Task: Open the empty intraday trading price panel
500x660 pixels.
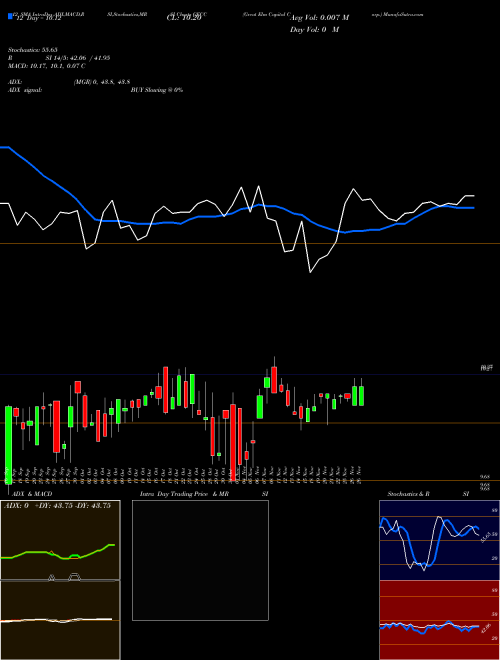Action: [200, 560]
